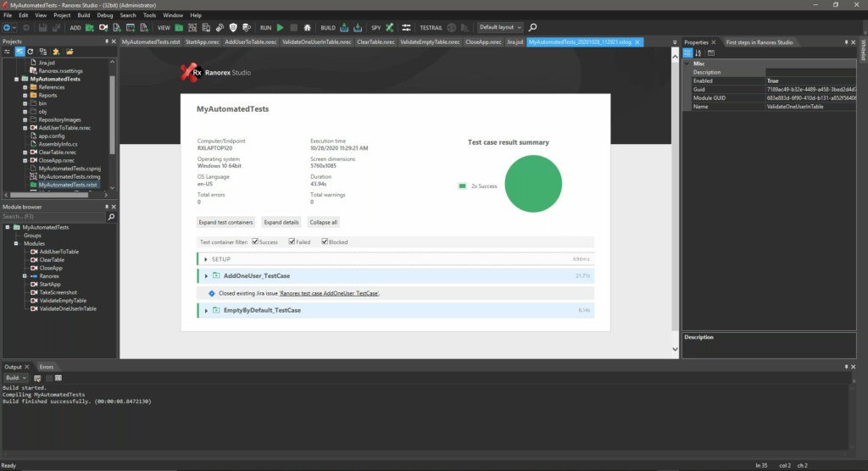This screenshot has width=868, height=471.
Task: Expand the Reports folder in Projects tree
Action: click(25, 95)
